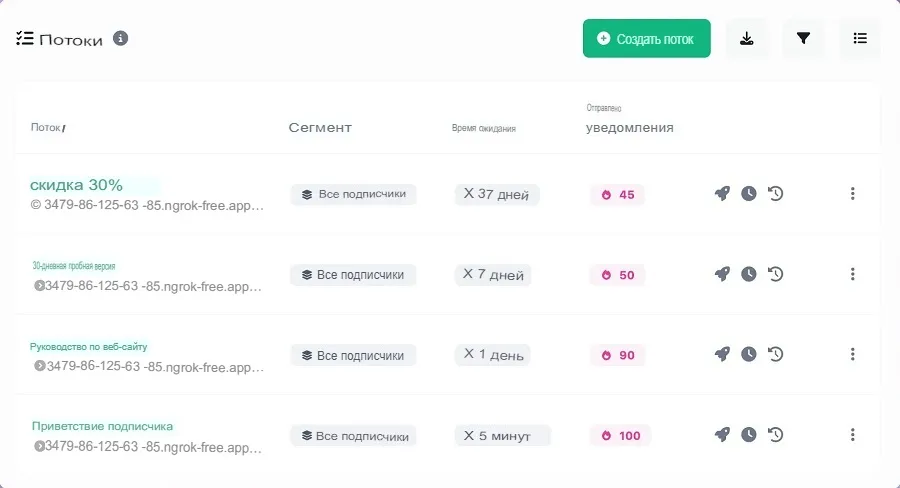The width and height of the screenshot is (900, 488).
Task: Open three-dot menu for скидка 30%
Action: coord(852,194)
